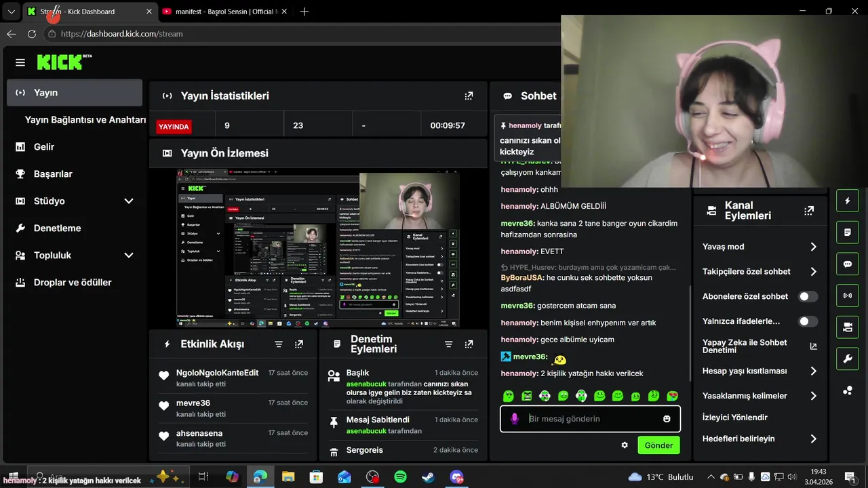
Task: Toggle the Yalnızca ifadelerle switch
Action: tap(808, 322)
